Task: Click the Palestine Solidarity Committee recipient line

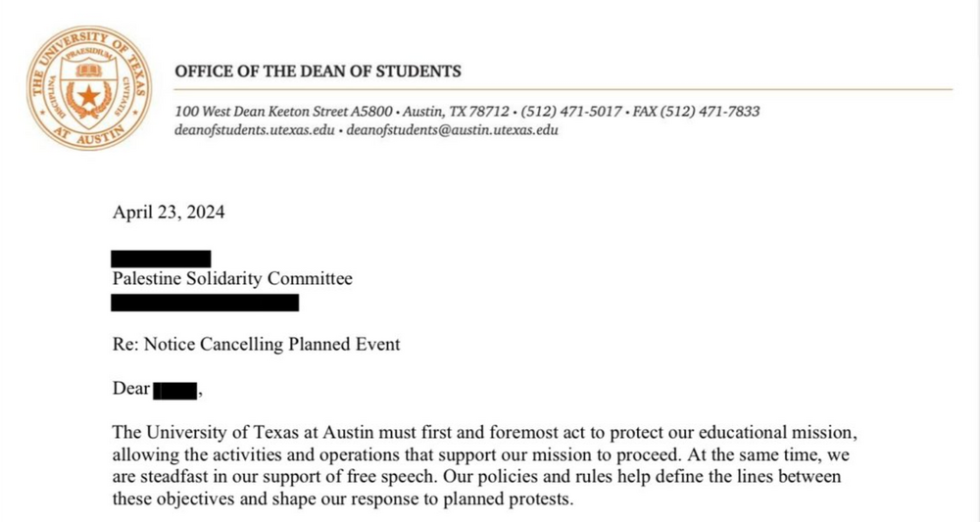Action: click(x=232, y=279)
